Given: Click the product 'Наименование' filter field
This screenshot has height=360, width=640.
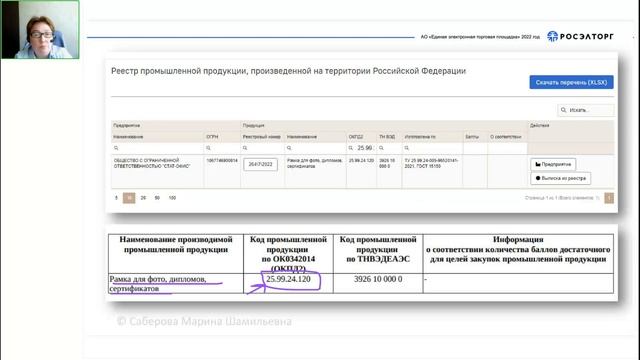Looking at the screenshot, I should [x=315, y=148].
